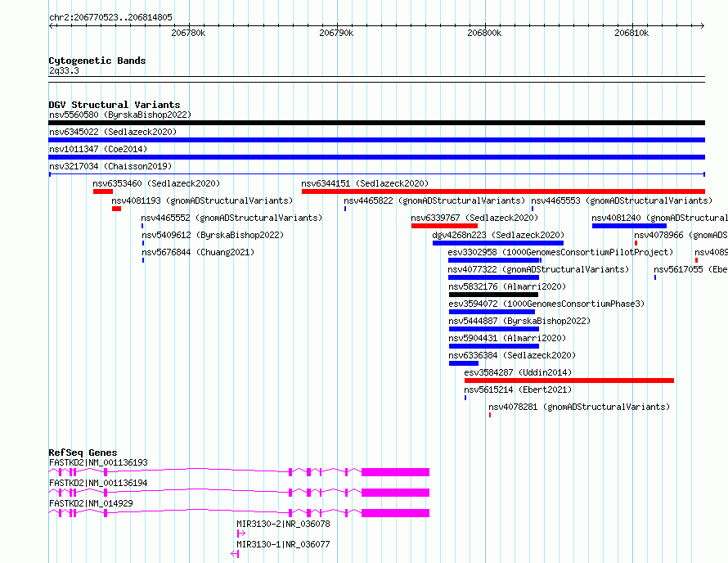The image size is (728, 563).
Task: Click last exon block of FASTKD2 NM_001136193
Action: pyautogui.click(x=396, y=472)
